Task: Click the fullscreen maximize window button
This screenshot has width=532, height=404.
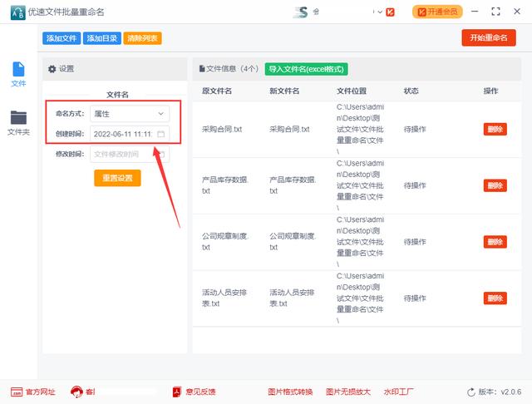Action: (x=495, y=12)
